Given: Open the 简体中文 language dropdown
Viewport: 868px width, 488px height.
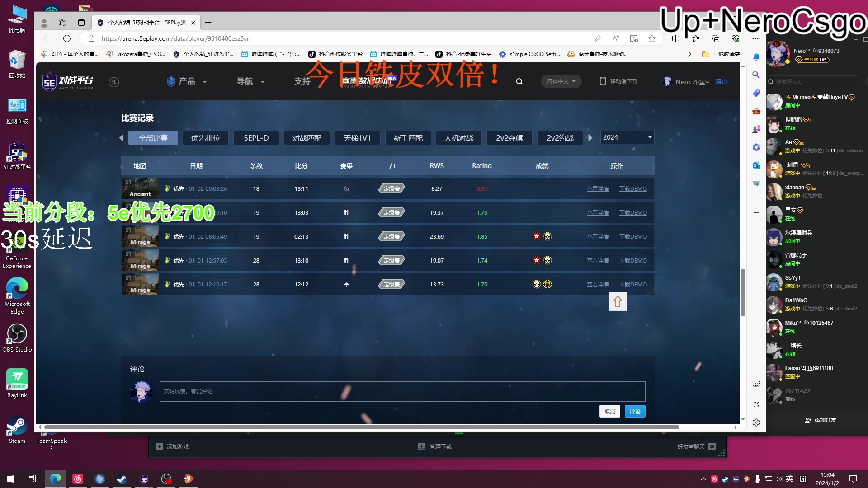Looking at the screenshot, I should click(x=561, y=81).
